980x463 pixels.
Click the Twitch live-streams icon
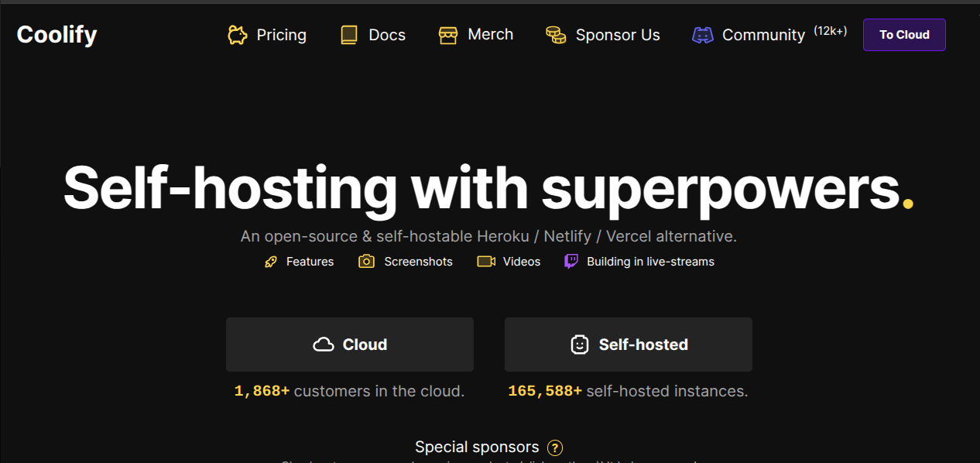(571, 262)
